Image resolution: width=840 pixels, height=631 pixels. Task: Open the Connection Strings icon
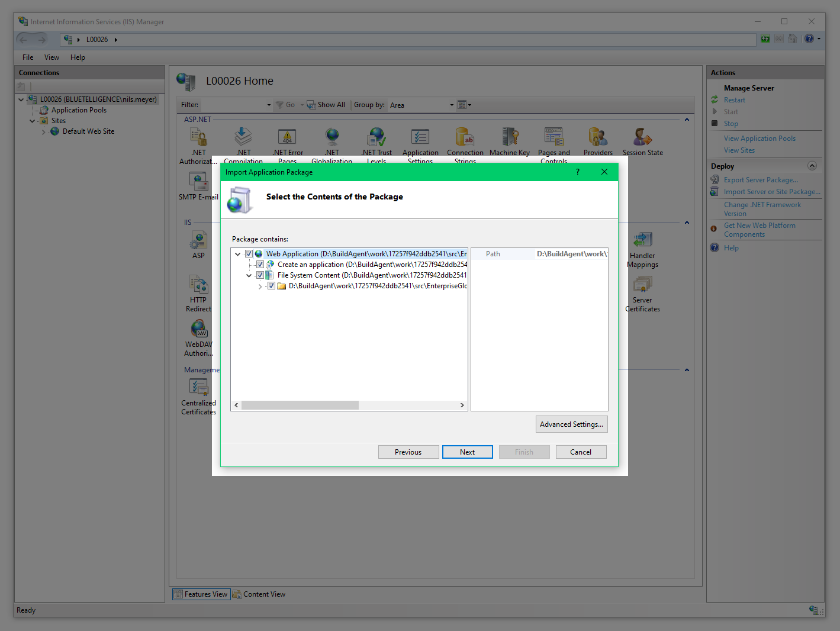click(465, 138)
